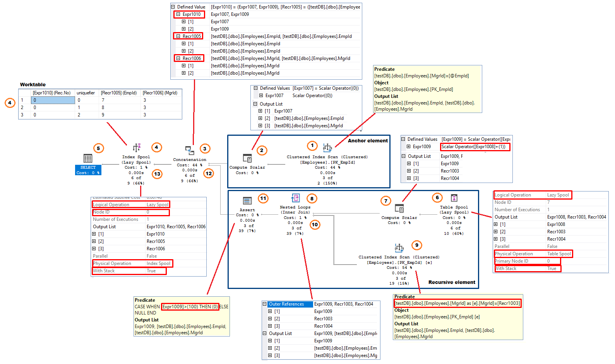Click the [Recr1005] (EmpId) column header

point(119,93)
